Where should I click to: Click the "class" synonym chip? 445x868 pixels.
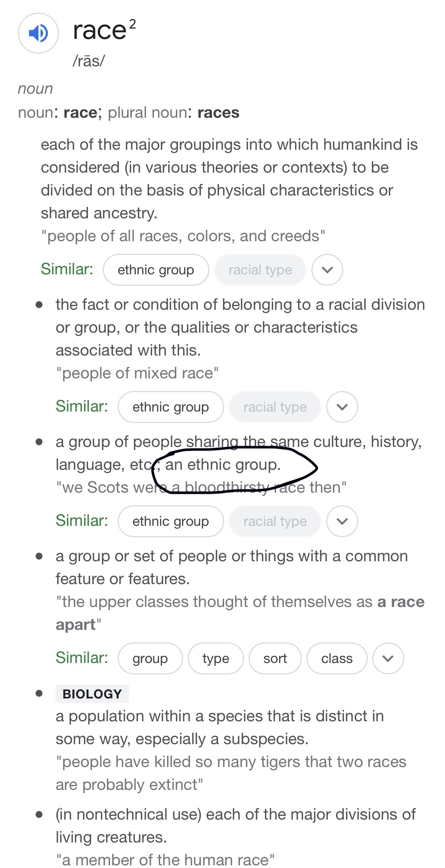pos(337,658)
